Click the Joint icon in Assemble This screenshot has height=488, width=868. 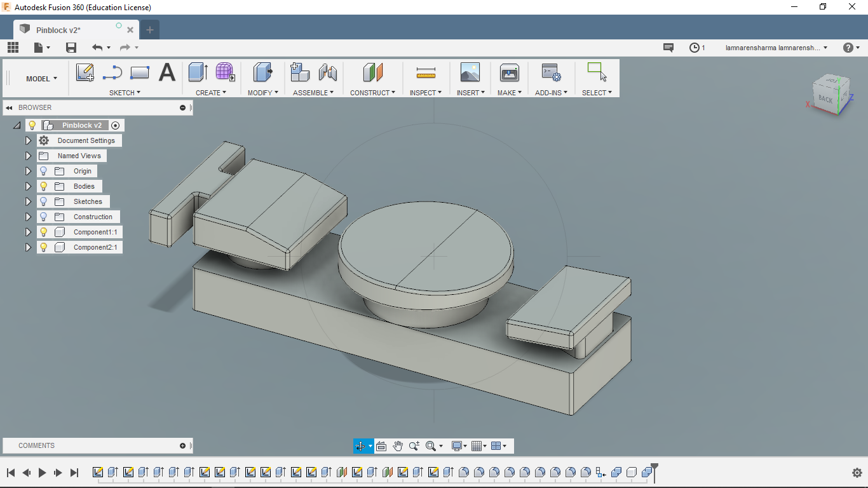pos(328,72)
